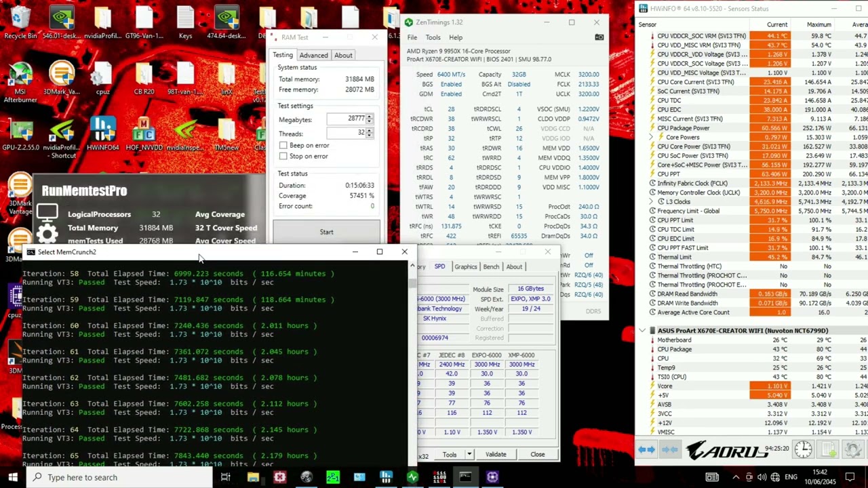
Task: Switch to the SPD tab in CPU-Z
Action: (439, 266)
